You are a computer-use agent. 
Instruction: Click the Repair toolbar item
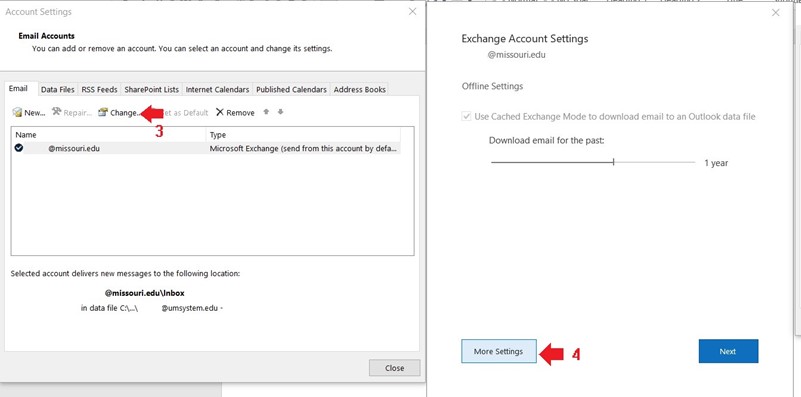[x=72, y=112]
